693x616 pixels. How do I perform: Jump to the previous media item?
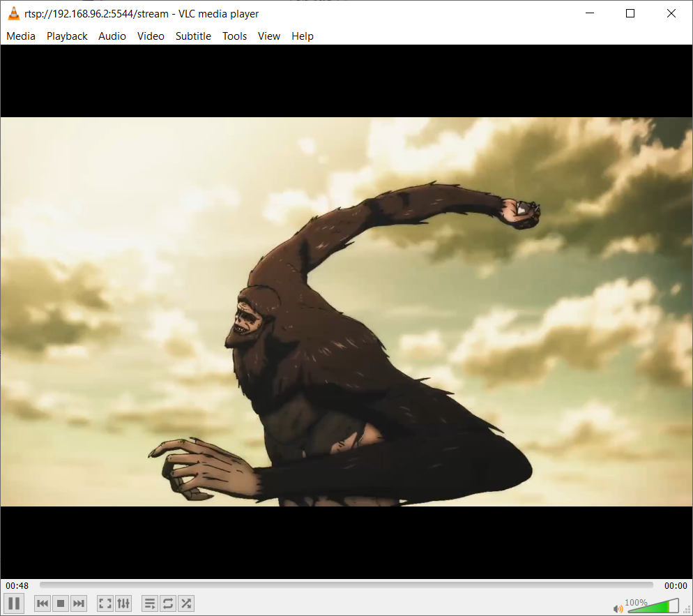42,603
